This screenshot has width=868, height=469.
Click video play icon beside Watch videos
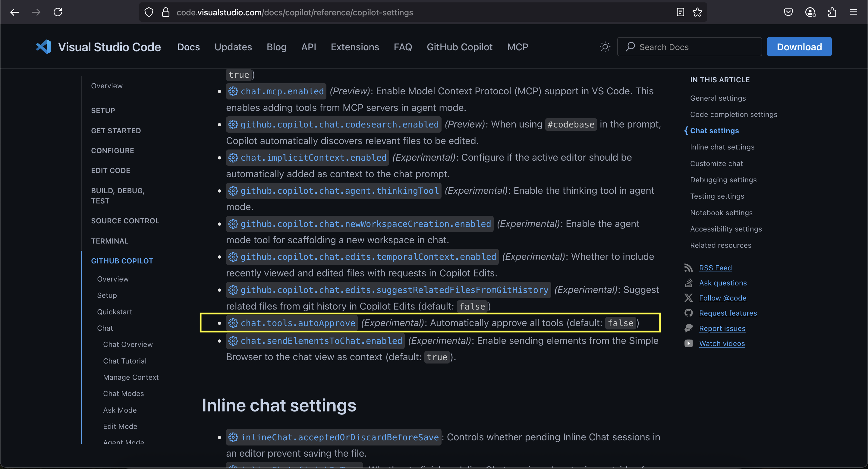click(688, 343)
